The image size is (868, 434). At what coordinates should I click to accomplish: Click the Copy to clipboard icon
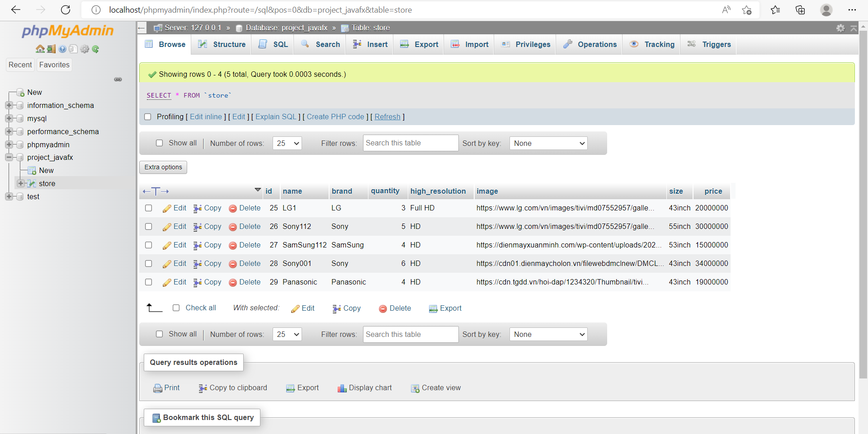point(203,388)
